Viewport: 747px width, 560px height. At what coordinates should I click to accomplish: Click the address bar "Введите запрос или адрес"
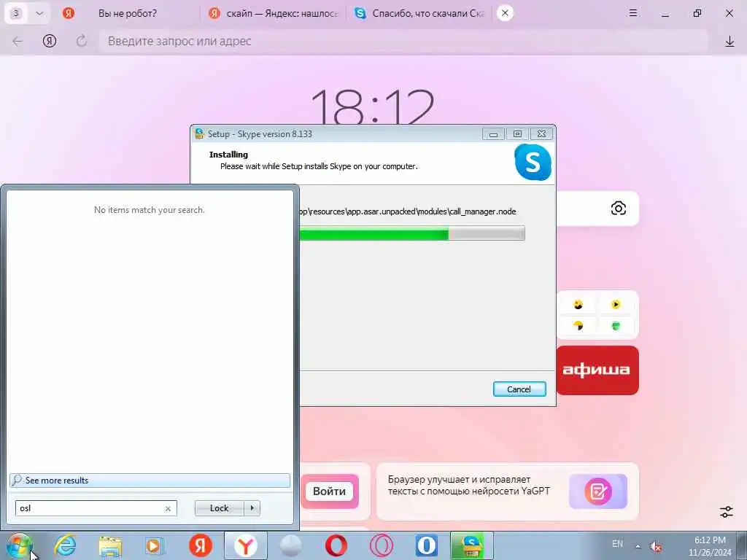click(403, 41)
